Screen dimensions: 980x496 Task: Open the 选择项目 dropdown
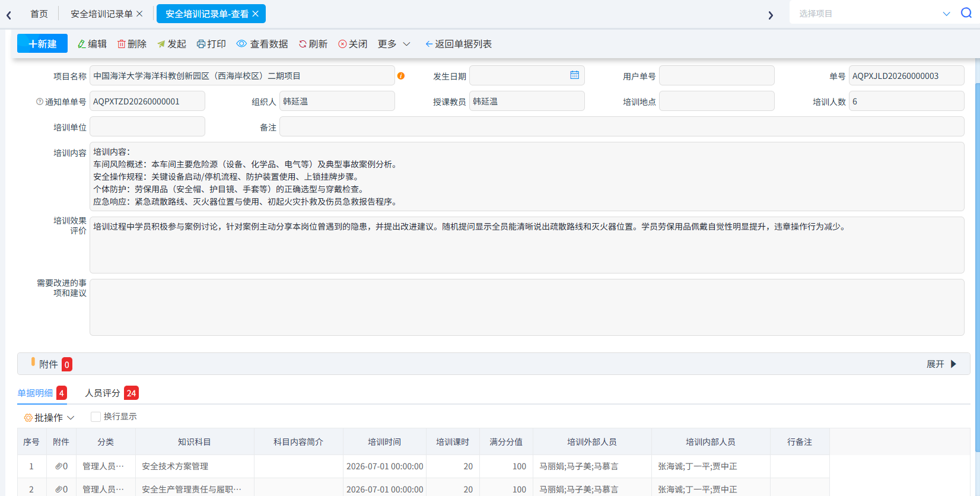873,14
